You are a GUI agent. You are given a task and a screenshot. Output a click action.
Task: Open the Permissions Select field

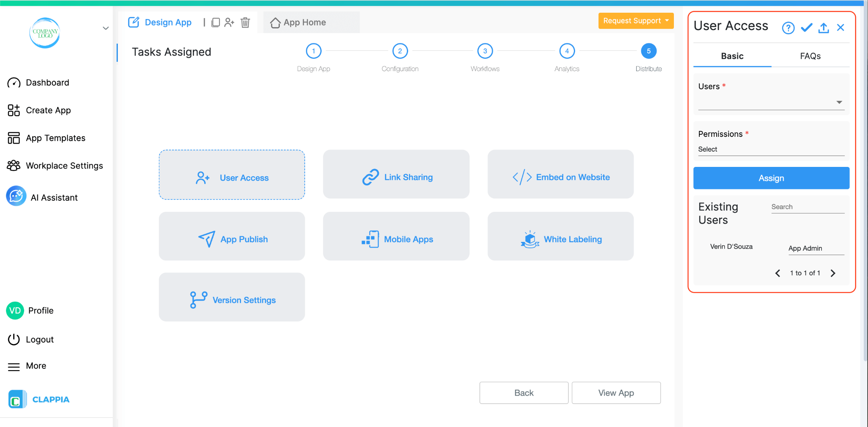pyautogui.click(x=771, y=149)
